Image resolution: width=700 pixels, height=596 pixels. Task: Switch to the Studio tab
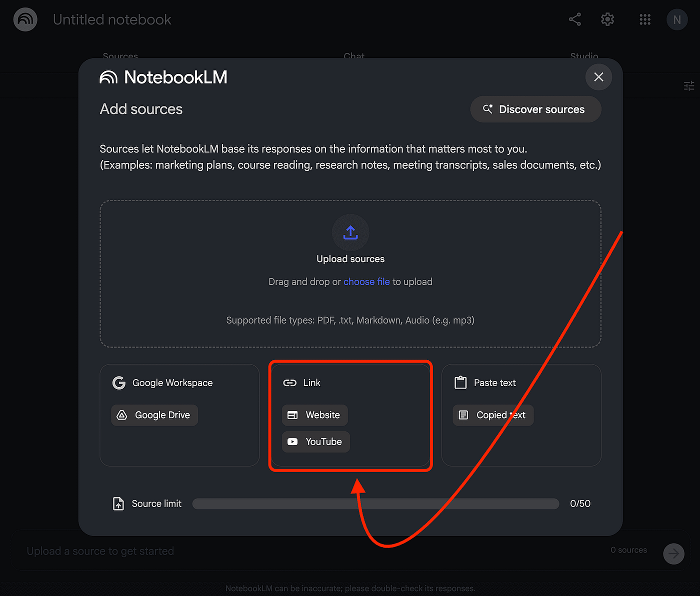click(584, 56)
